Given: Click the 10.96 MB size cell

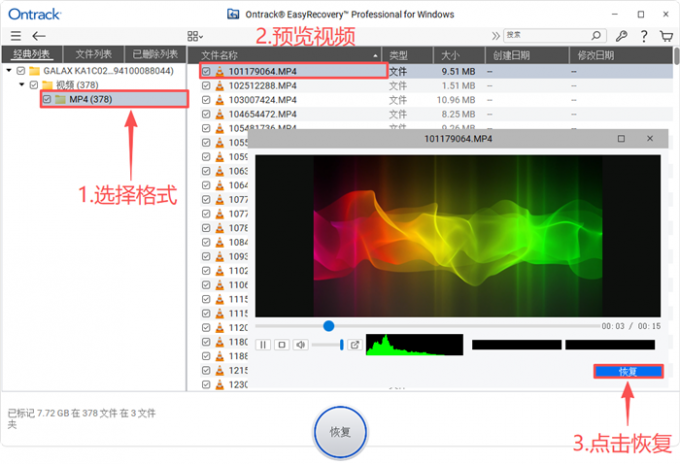Looking at the screenshot, I should 456,100.
